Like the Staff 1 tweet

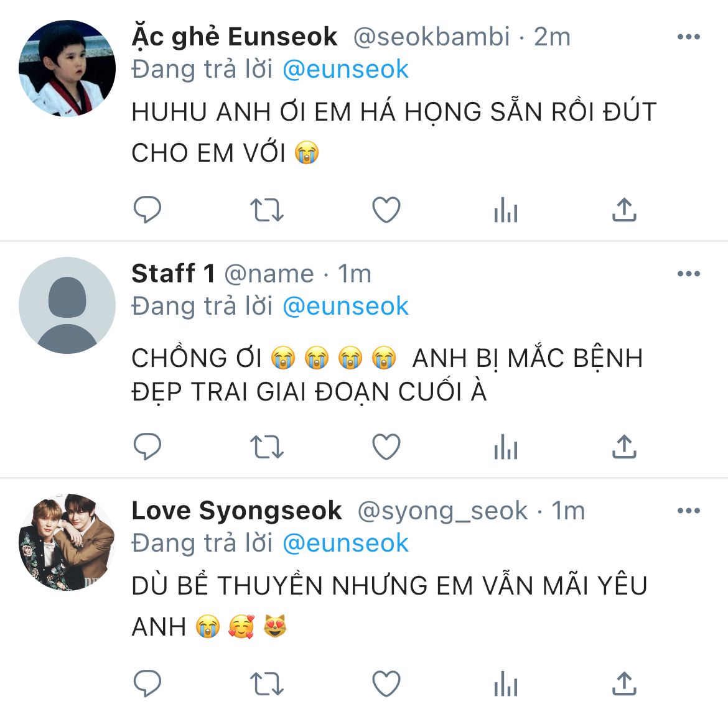click(x=386, y=447)
